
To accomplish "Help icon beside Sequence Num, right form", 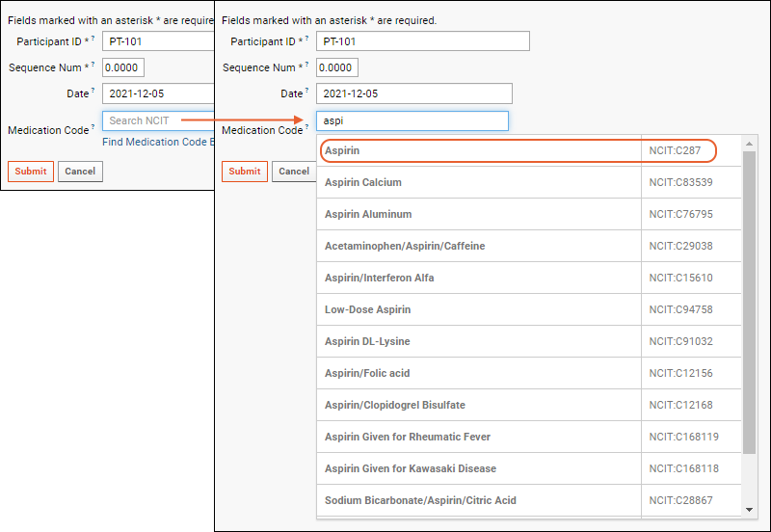I will point(306,64).
